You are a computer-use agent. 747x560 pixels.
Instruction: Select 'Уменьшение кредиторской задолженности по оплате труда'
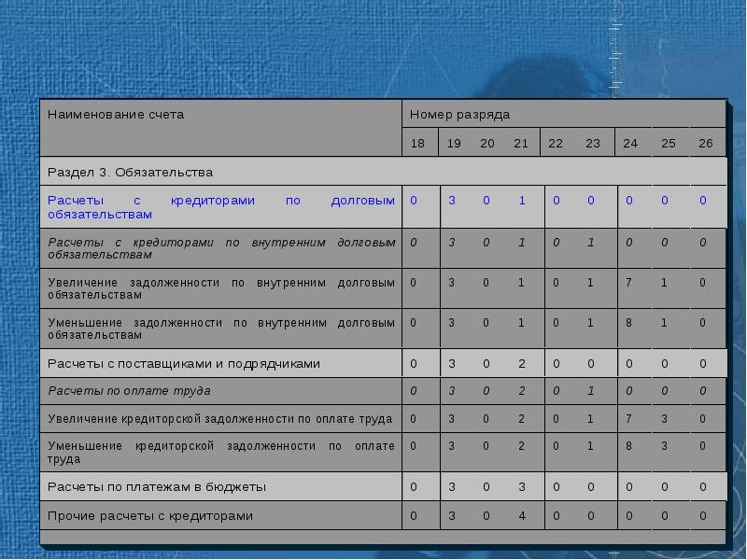coord(221,453)
